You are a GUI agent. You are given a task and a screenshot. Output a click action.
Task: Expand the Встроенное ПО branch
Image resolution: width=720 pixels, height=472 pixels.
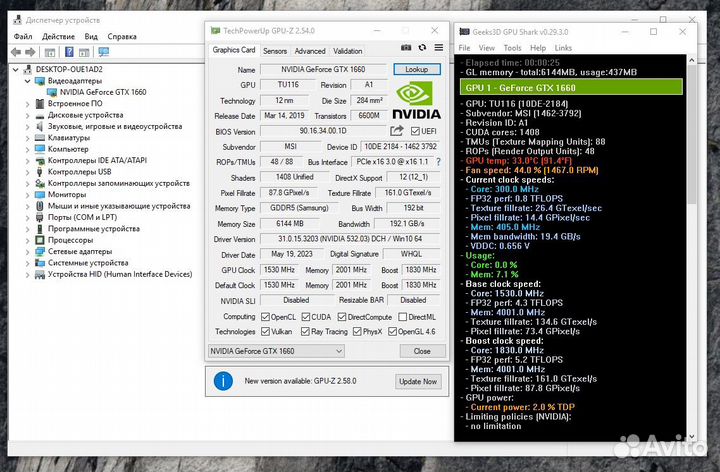tap(28, 104)
